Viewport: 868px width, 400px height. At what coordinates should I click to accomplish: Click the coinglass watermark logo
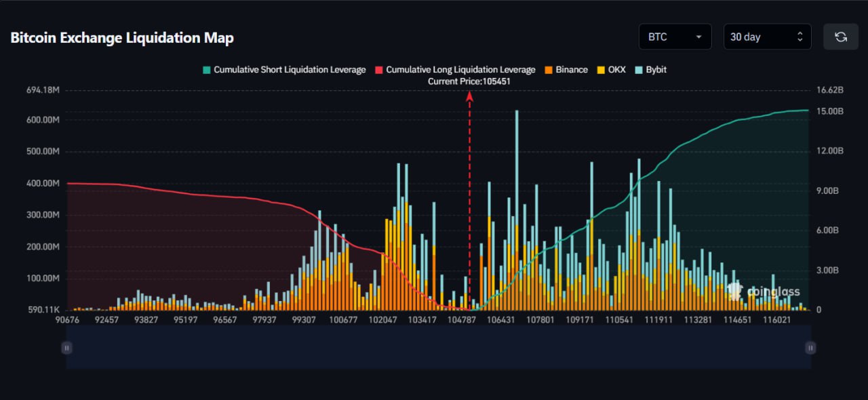tap(764, 292)
